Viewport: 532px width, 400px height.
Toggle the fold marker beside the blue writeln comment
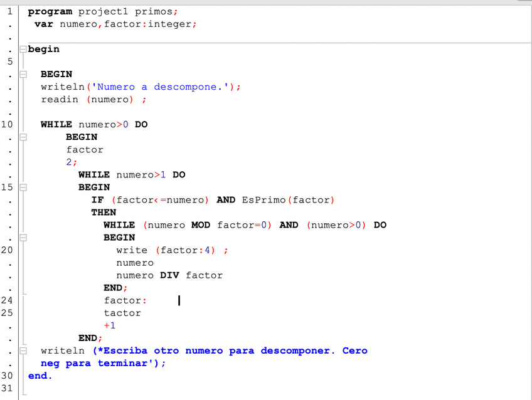23,350
